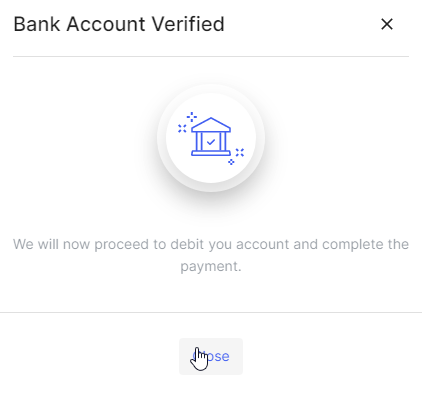Screen dimensions: 422x394
Task: Click the small diamond sparkle below the bank base
Action: point(231,162)
